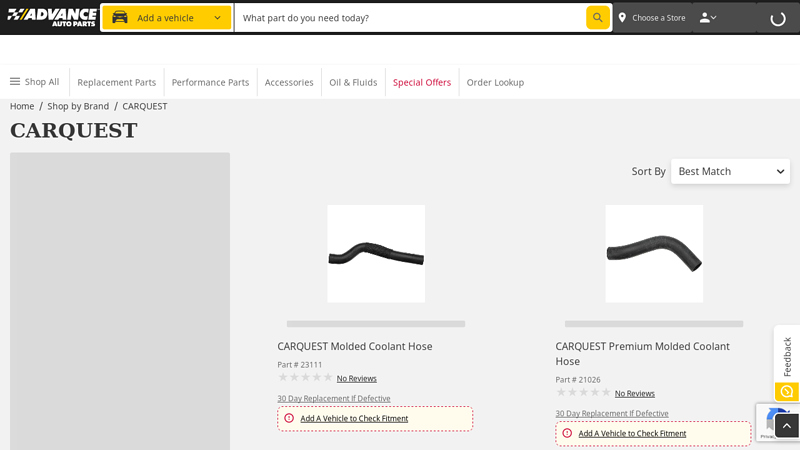Open Replacement Parts menu
The width and height of the screenshot is (800, 450).
116,82
